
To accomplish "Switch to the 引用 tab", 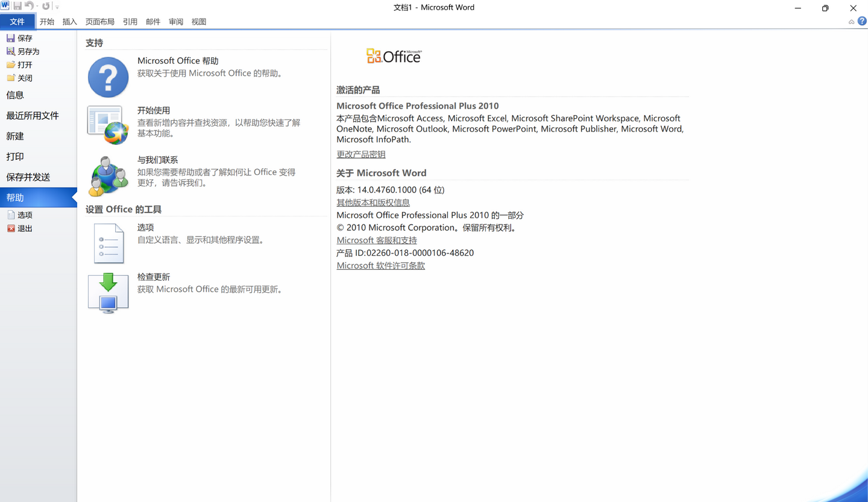I will pyautogui.click(x=130, y=22).
